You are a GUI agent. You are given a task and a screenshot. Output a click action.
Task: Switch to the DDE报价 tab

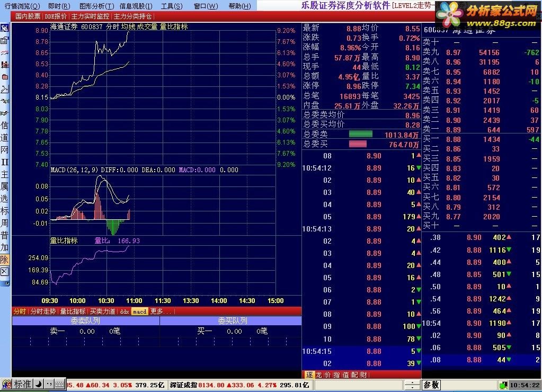pos(56,16)
